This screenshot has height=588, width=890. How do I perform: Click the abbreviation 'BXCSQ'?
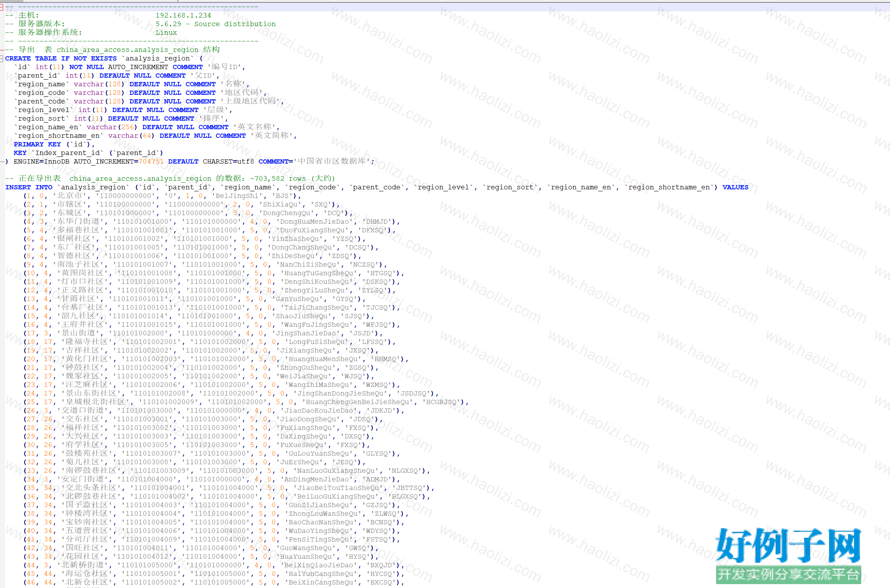point(381,583)
